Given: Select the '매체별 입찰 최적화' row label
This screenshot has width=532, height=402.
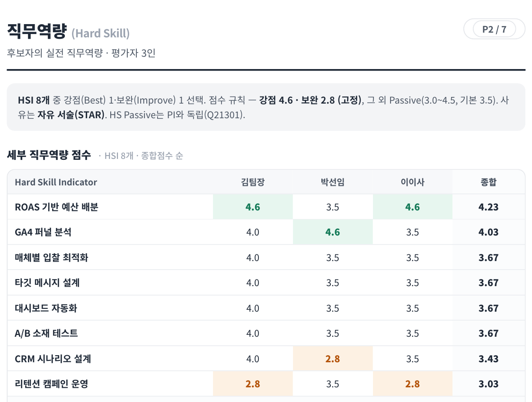Looking at the screenshot, I should click(51, 258).
